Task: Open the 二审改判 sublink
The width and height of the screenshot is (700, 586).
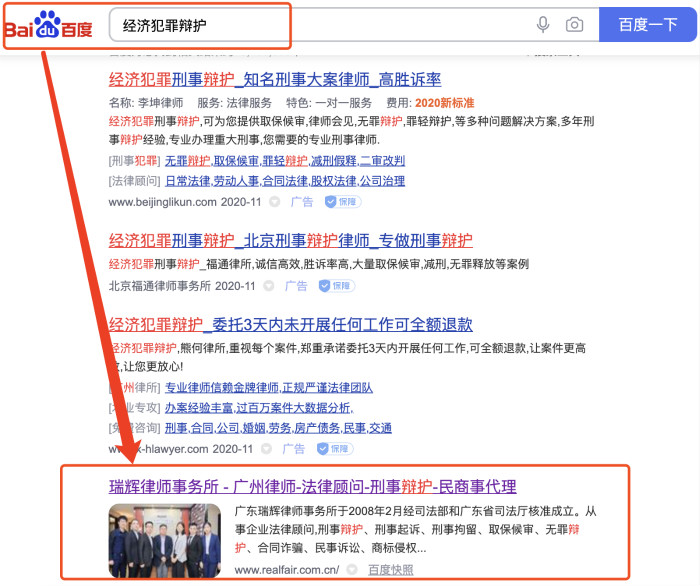Action: tap(382, 161)
